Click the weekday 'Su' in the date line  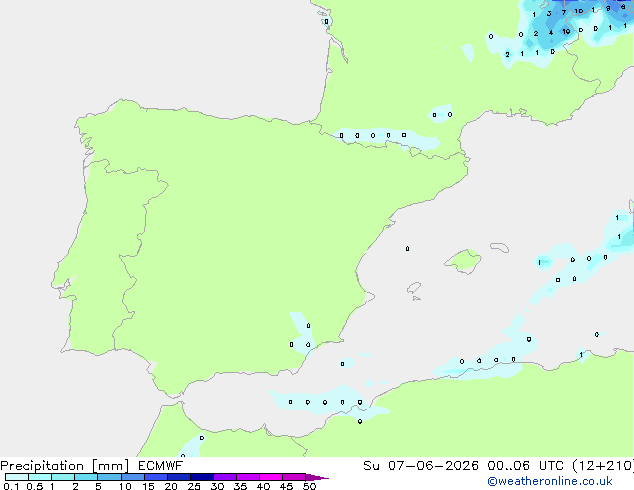371,466
